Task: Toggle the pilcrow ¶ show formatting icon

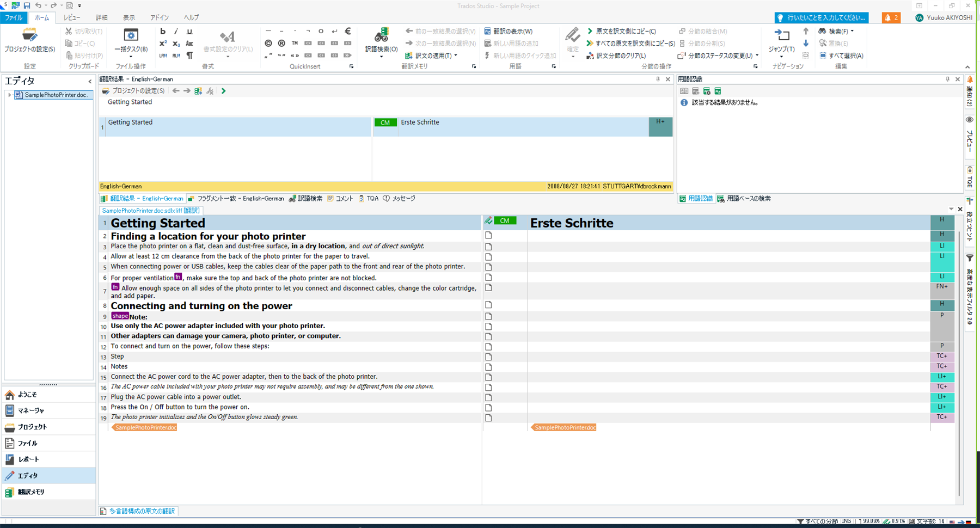Action: click(x=189, y=56)
